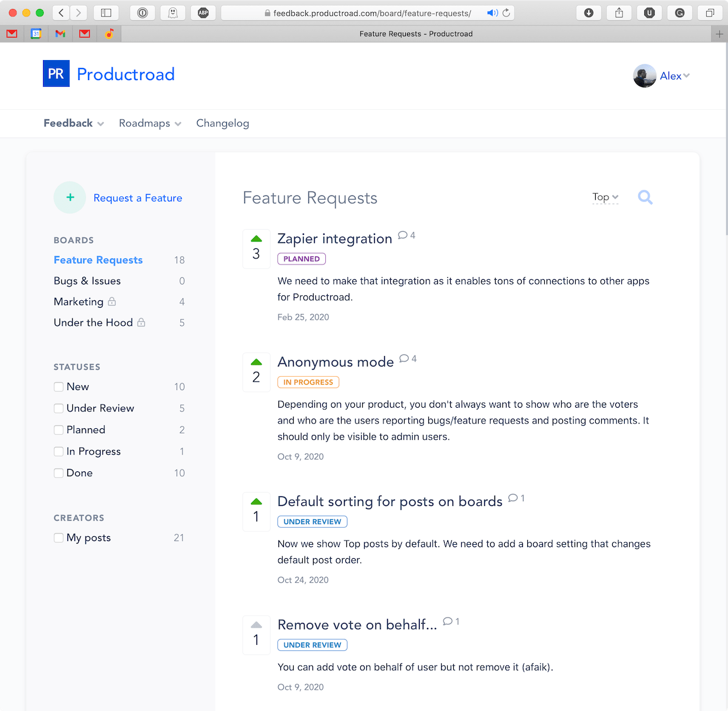Viewport: 728px width, 711px height.
Task: Check the My posts filter
Action: click(59, 537)
